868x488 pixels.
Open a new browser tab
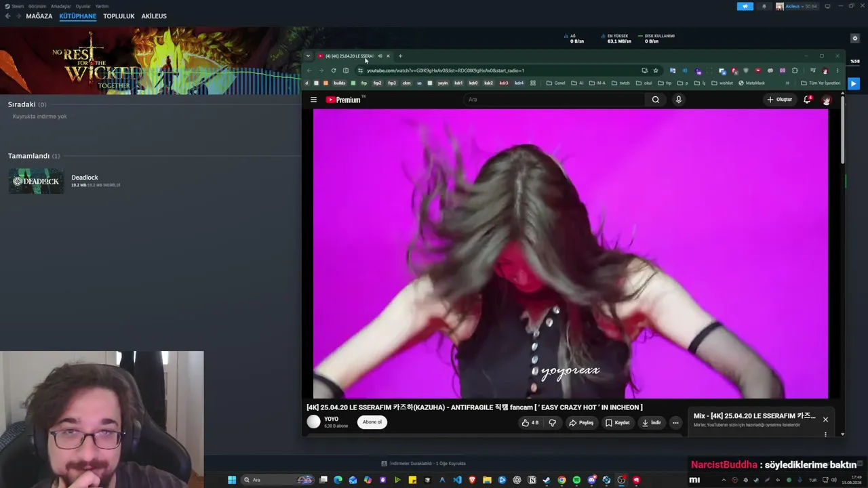[x=400, y=56]
